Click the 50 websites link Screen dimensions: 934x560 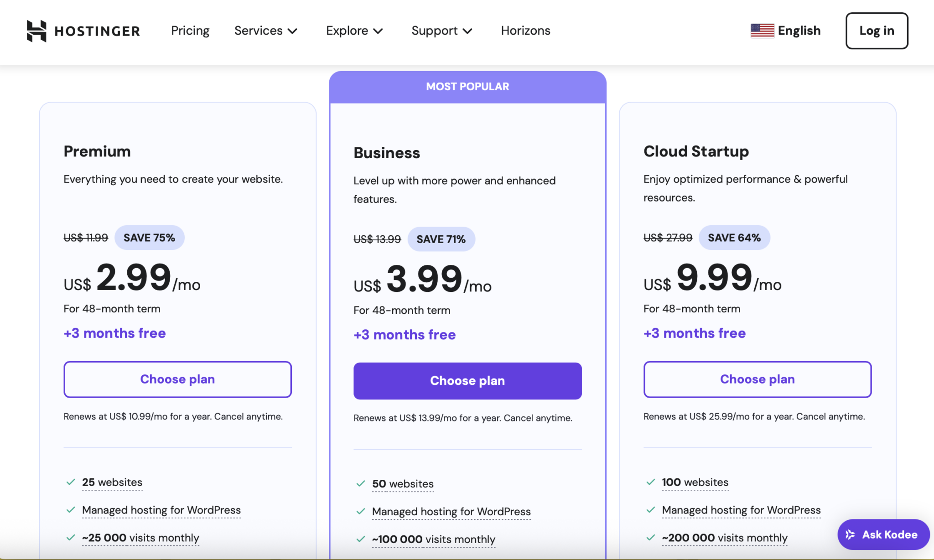pyautogui.click(x=402, y=483)
